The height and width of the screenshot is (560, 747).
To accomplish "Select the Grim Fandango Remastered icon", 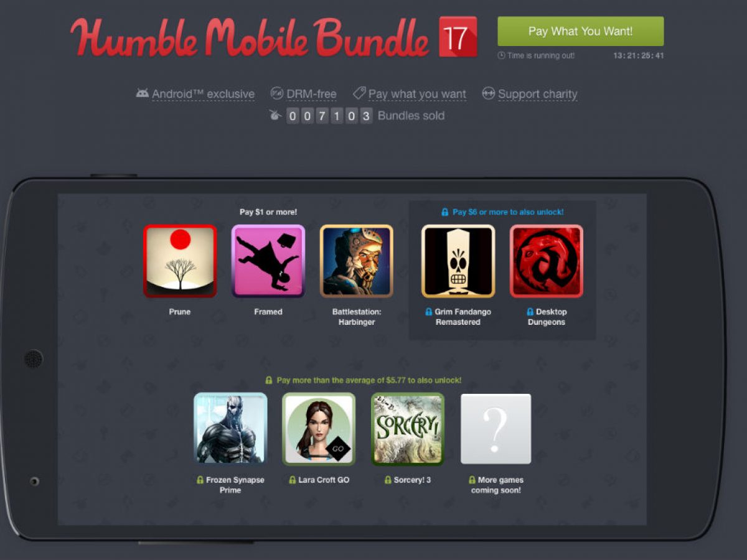I will [x=458, y=261].
